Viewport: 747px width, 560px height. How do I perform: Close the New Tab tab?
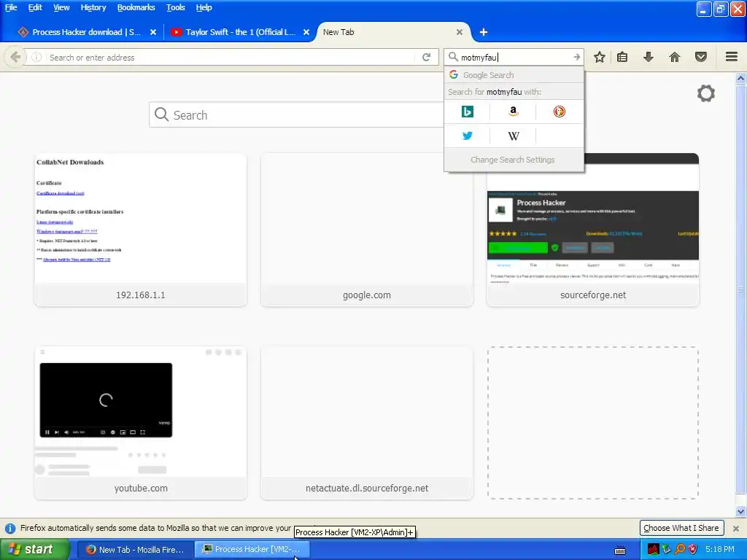point(460,32)
